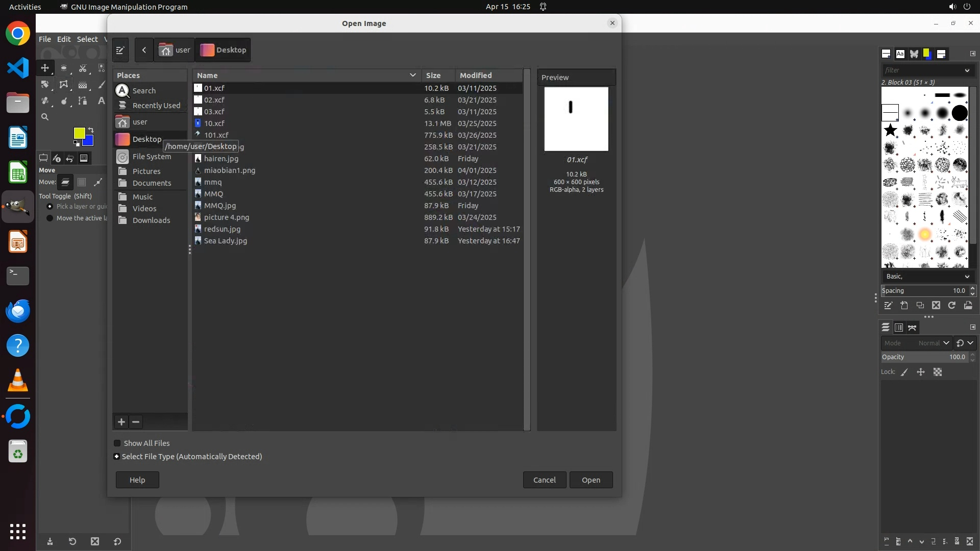Image resolution: width=980 pixels, height=551 pixels.
Task: Select the Text tool
Action: pyautogui.click(x=101, y=101)
